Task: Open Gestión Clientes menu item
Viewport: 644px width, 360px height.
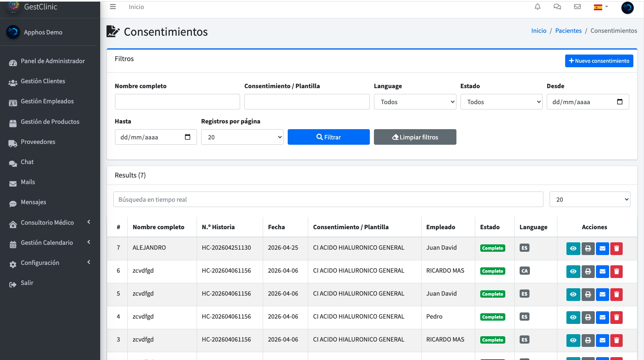Action: (x=50, y=81)
